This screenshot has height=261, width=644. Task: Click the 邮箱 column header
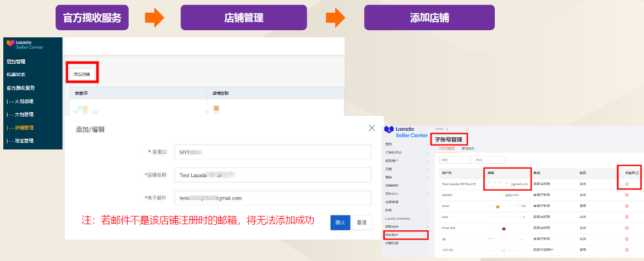tap(491, 173)
